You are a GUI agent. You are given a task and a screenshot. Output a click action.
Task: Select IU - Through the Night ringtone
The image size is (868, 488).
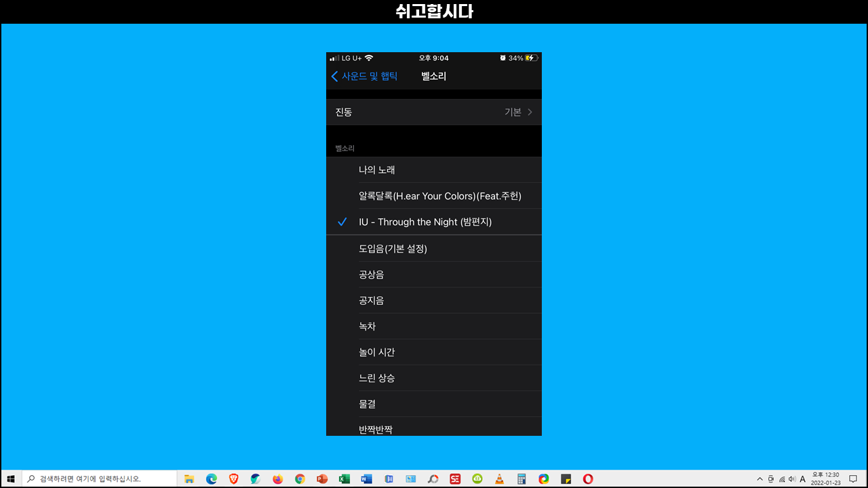(434, 222)
